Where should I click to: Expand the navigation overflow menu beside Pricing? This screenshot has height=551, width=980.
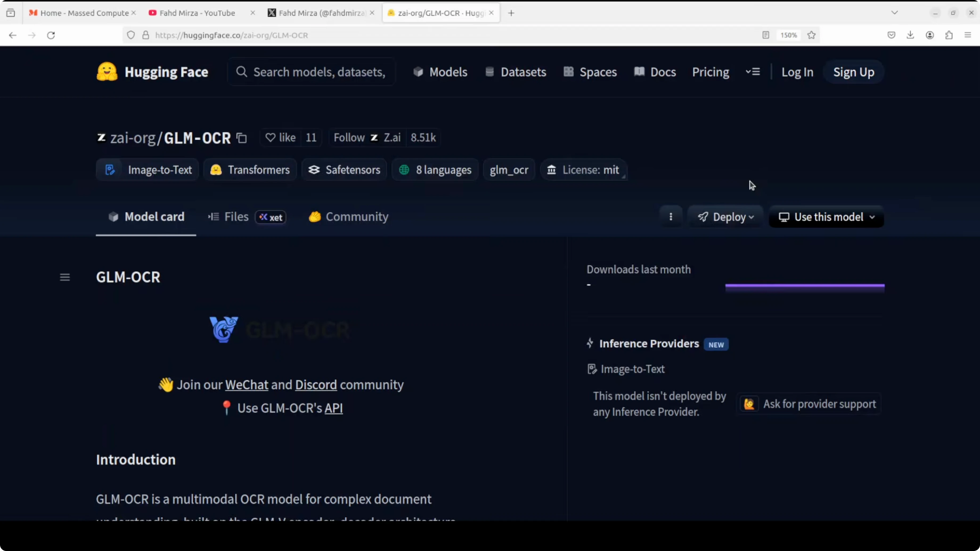click(753, 72)
